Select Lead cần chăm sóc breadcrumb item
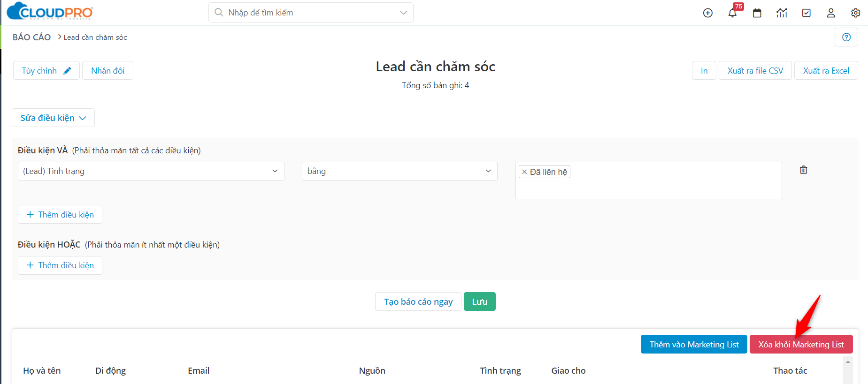The width and height of the screenshot is (868, 384). [95, 37]
